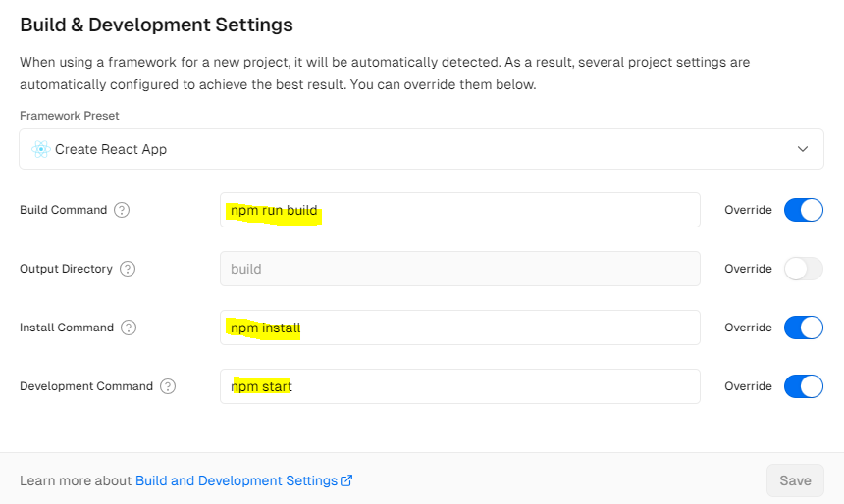Click the chevron arrow in Framework Preset
Image resolution: width=844 pixels, height=504 pixels.
point(803,149)
